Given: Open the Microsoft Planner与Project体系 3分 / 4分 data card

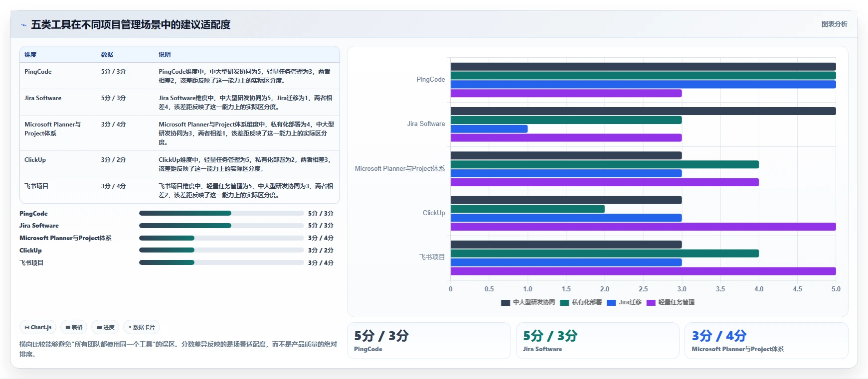Looking at the screenshot, I should 766,341.
